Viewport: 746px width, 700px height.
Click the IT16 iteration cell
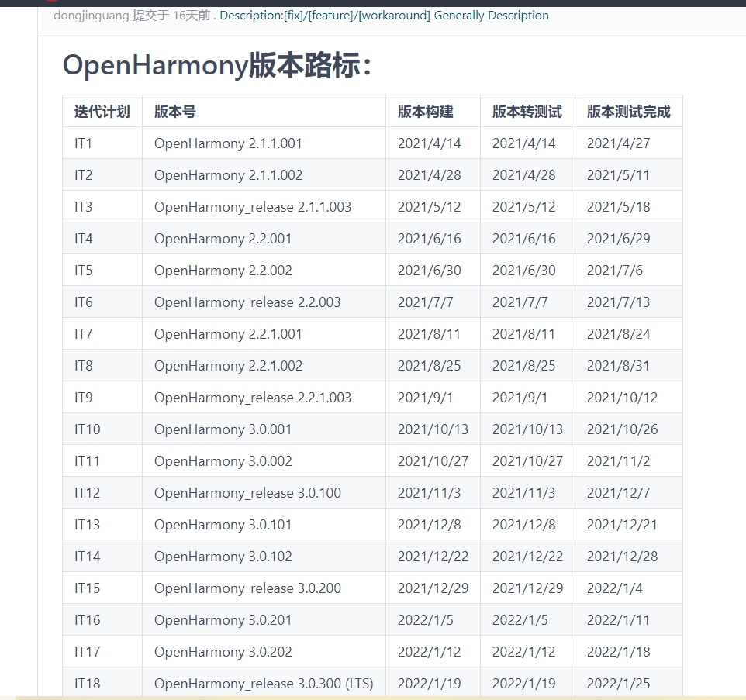88,620
